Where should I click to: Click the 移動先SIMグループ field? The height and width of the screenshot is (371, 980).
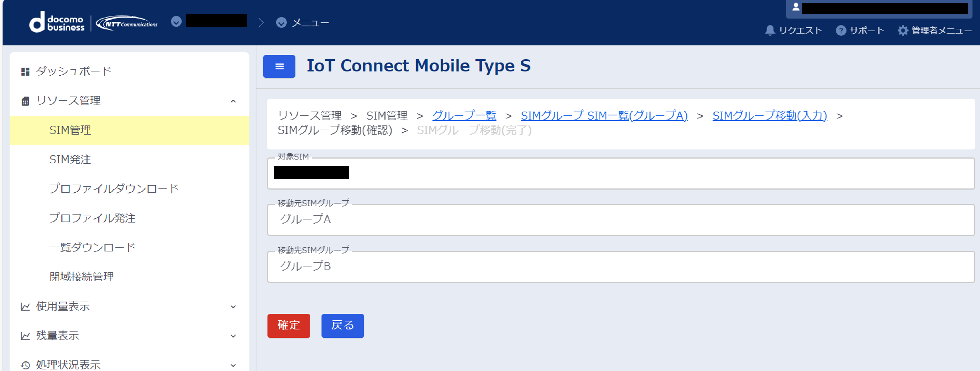(620, 266)
